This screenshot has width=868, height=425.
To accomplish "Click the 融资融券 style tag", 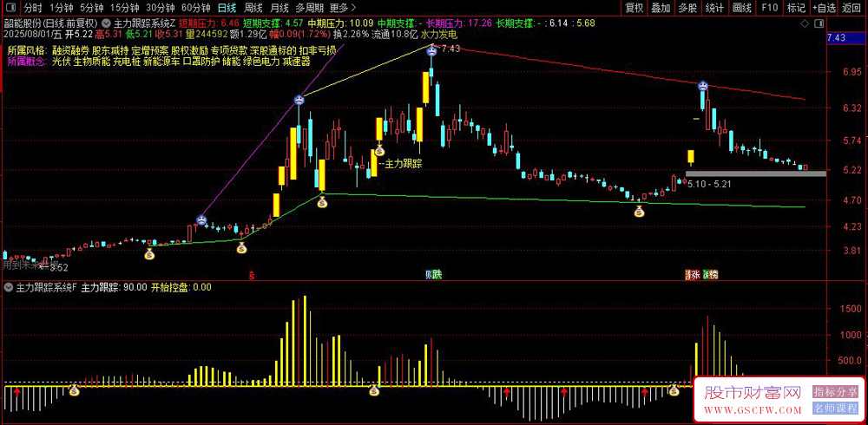I will [71, 49].
